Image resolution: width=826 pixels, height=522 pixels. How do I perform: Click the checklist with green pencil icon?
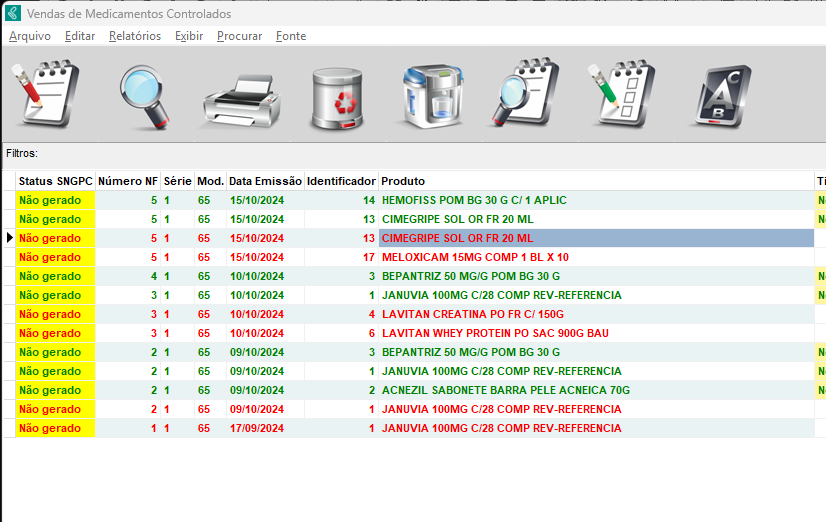click(x=623, y=95)
